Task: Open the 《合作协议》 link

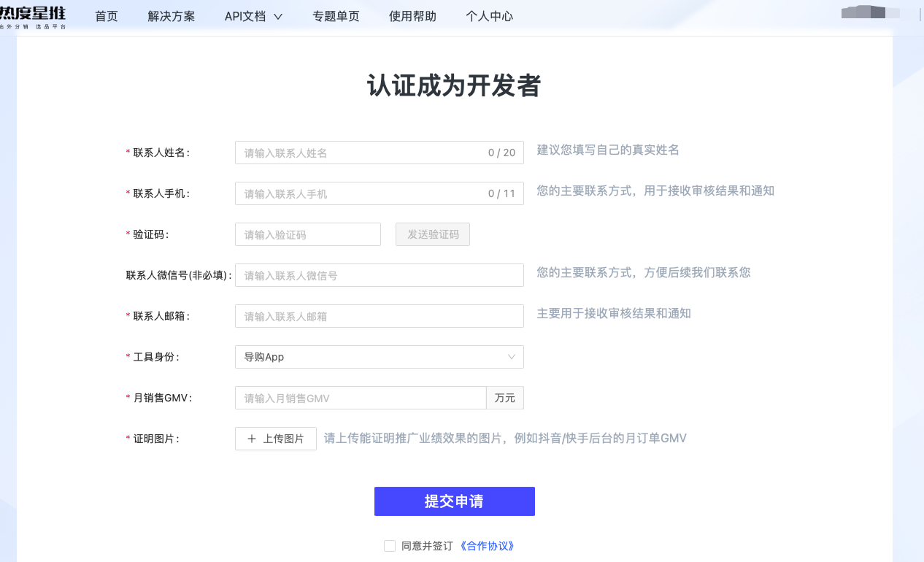Action: pyautogui.click(x=487, y=546)
